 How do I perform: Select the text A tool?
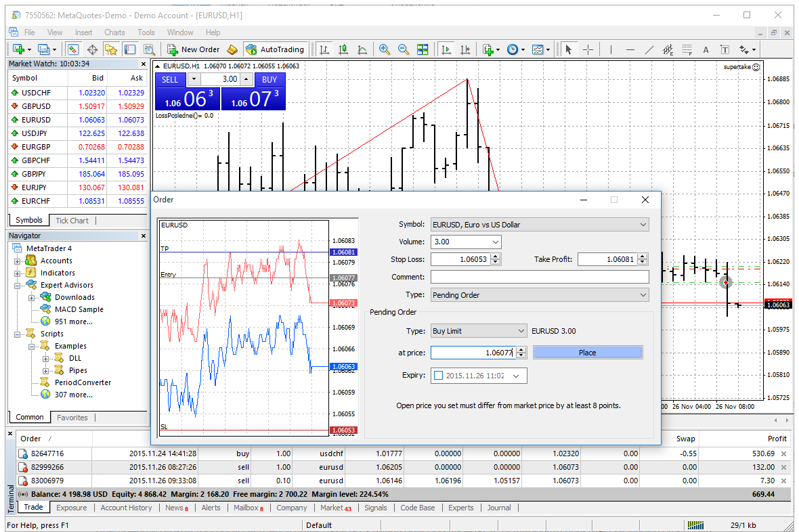click(706, 49)
